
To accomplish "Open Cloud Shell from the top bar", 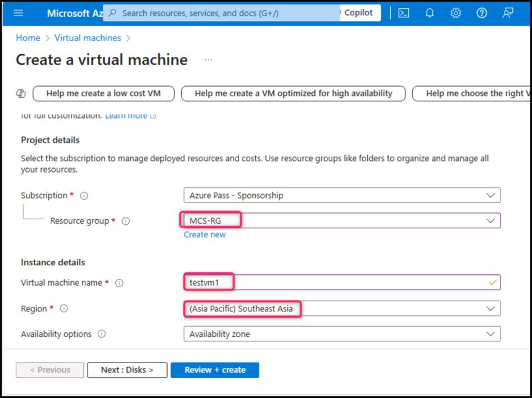I will 404,13.
